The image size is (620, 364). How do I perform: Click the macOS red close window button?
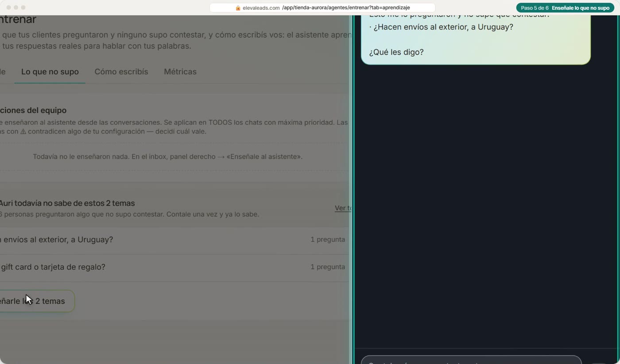(x=9, y=8)
